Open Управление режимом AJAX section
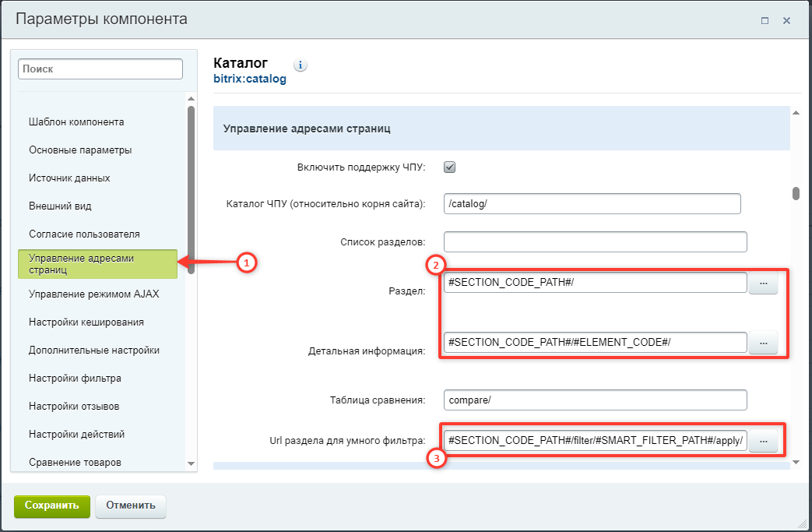 (x=93, y=294)
